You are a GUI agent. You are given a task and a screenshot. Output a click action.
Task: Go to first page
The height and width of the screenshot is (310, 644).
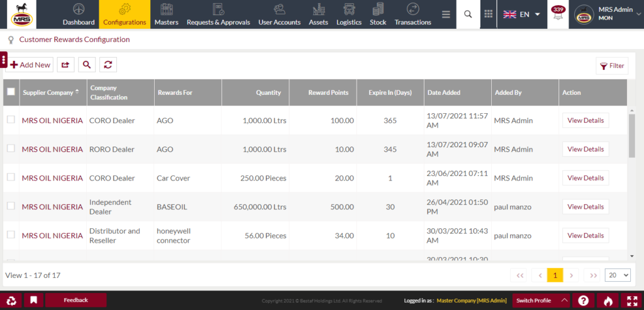(x=519, y=275)
